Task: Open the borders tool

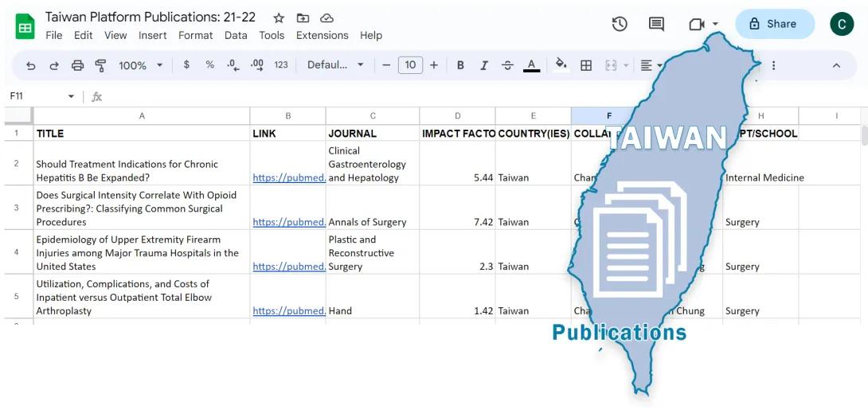Action: click(x=586, y=65)
